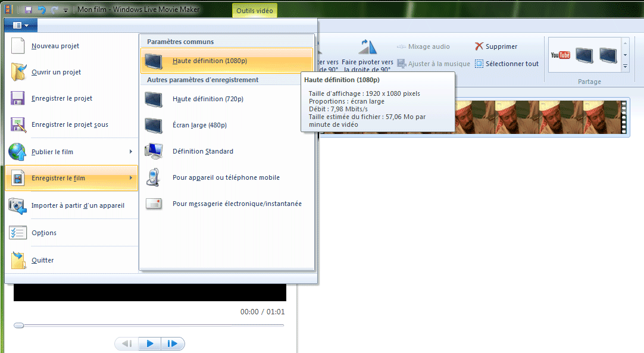The height and width of the screenshot is (353, 644).
Task: Choose Ouvrir un projet
Action: 72,72
